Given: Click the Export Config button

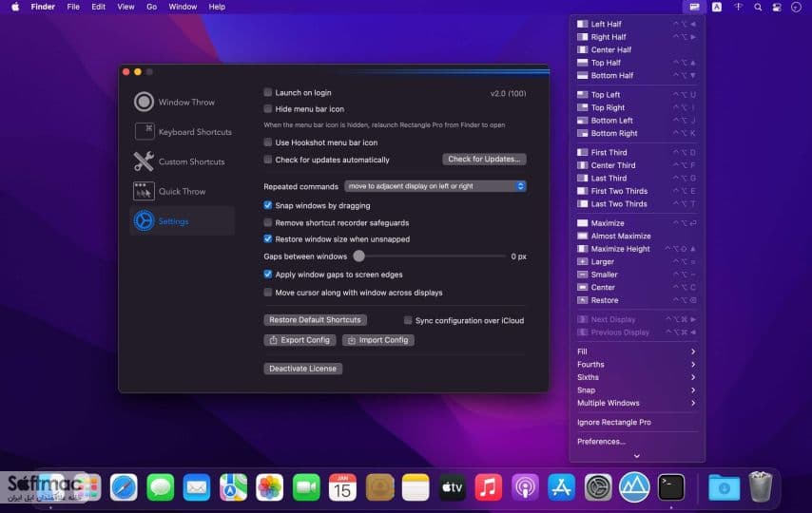Looking at the screenshot, I should click(x=300, y=340).
